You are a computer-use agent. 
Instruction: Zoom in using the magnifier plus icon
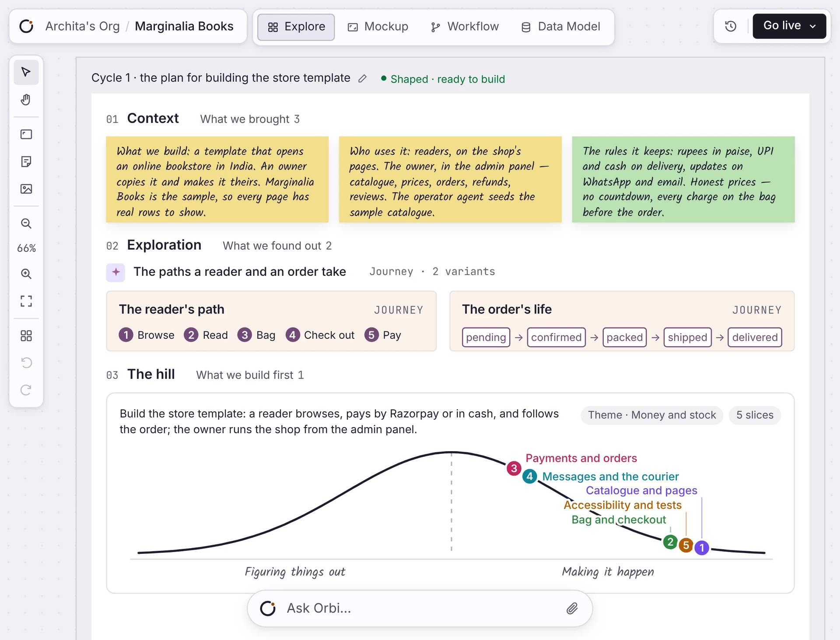tap(26, 274)
